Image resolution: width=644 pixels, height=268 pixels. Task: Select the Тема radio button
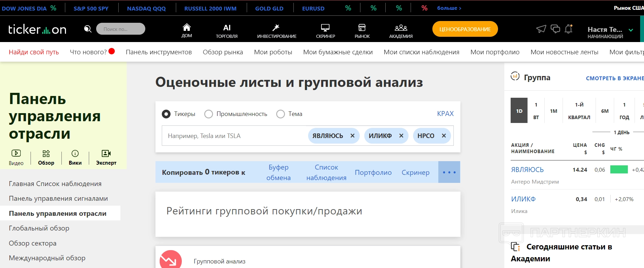point(280,114)
